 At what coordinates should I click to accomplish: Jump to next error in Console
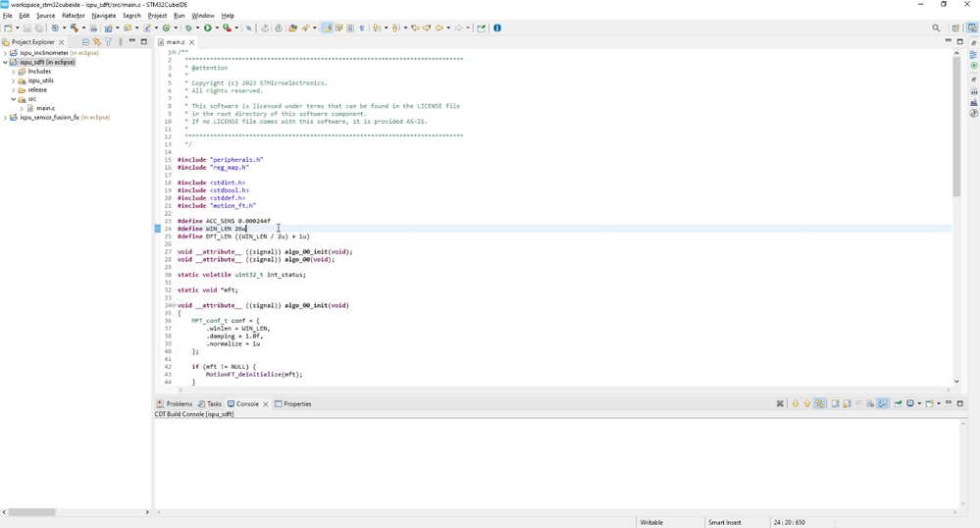coord(795,404)
